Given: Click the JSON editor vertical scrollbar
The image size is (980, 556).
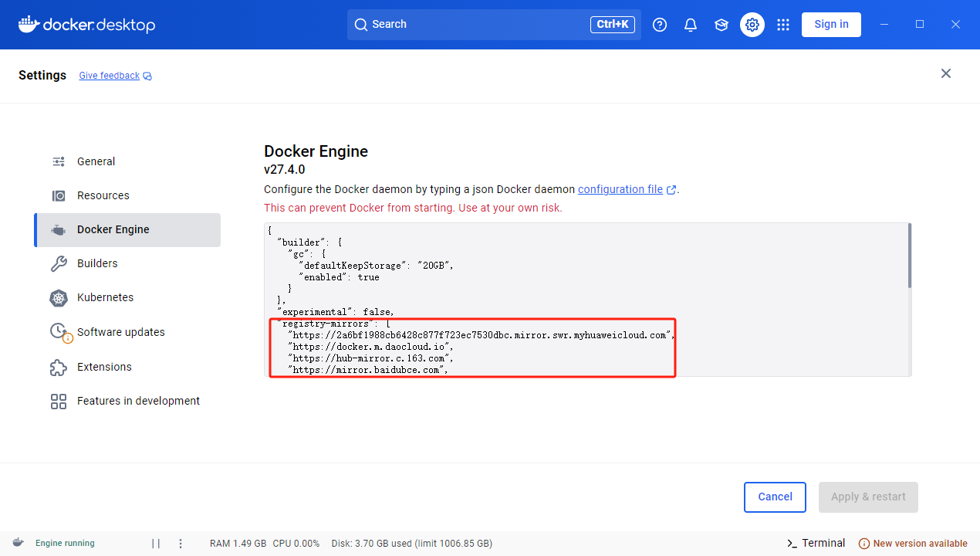Looking at the screenshot, I should tap(910, 256).
